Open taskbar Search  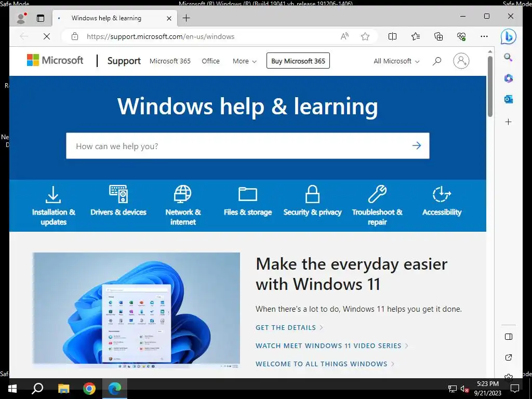point(37,389)
